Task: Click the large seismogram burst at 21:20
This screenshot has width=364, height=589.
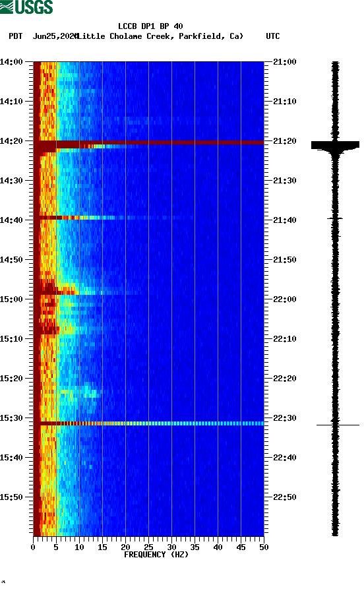Action: pyautogui.click(x=335, y=145)
